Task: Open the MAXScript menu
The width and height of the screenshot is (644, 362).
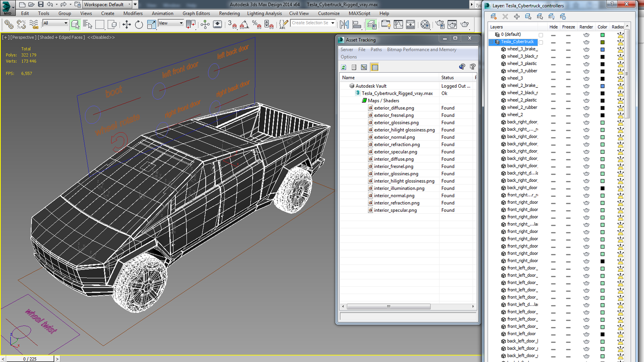Action: (x=359, y=13)
